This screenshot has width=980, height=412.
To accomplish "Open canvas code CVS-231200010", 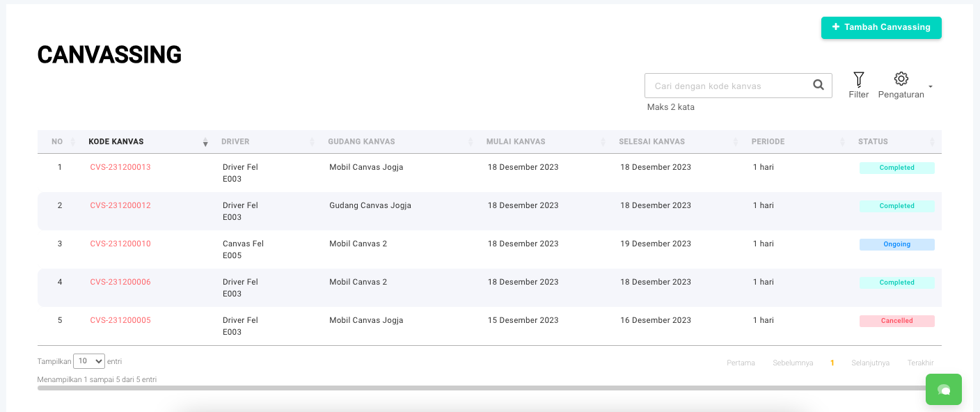I will tap(120, 244).
